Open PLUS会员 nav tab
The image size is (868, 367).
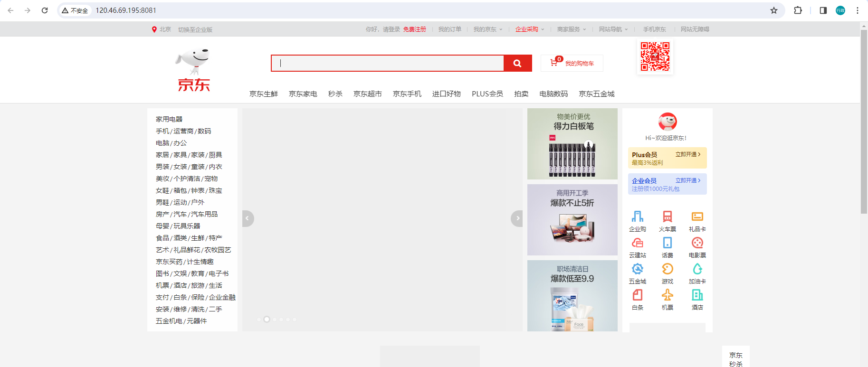[487, 94]
